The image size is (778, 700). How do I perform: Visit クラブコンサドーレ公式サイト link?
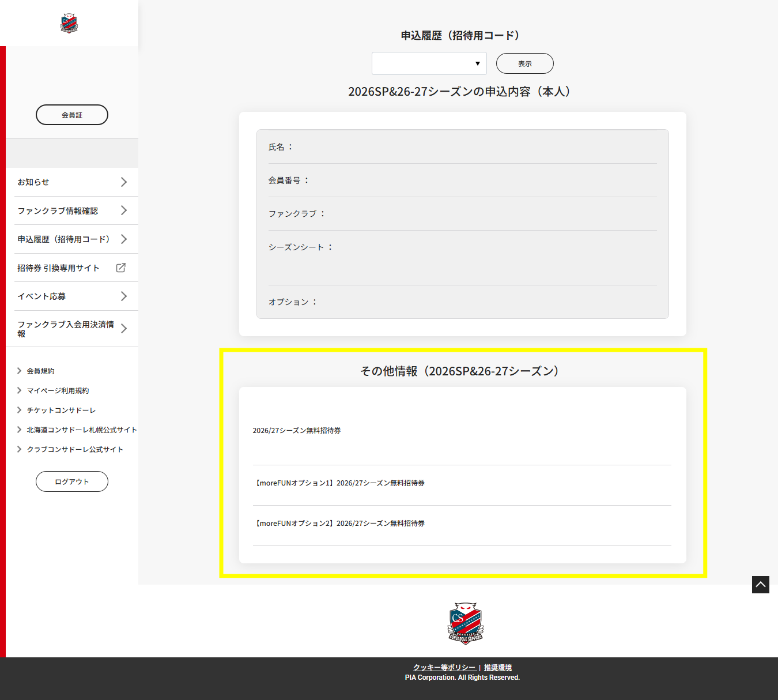pos(75,449)
